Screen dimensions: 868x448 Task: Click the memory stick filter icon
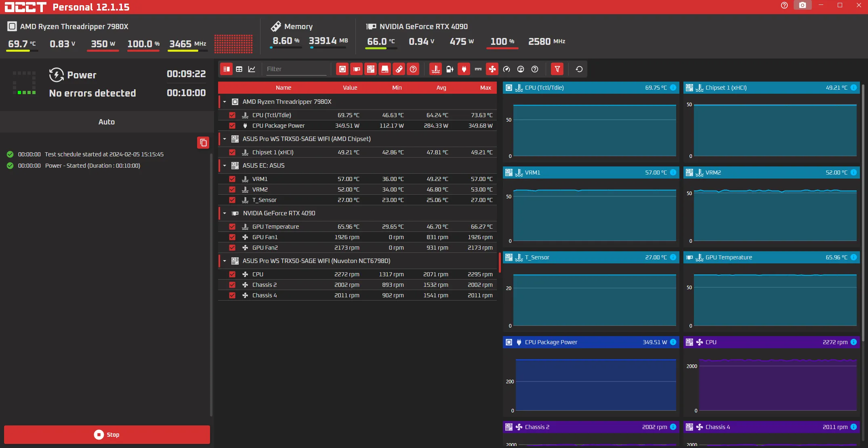tap(399, 69)
